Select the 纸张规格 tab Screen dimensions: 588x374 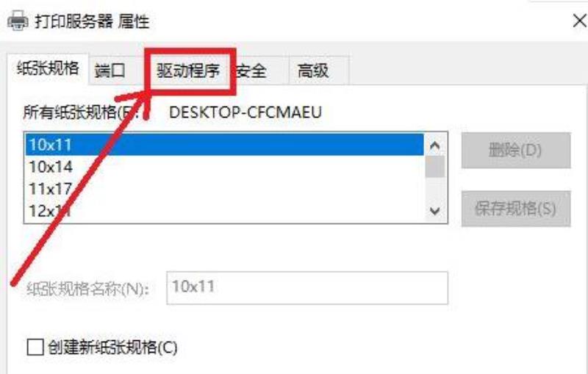click(48, 69)
